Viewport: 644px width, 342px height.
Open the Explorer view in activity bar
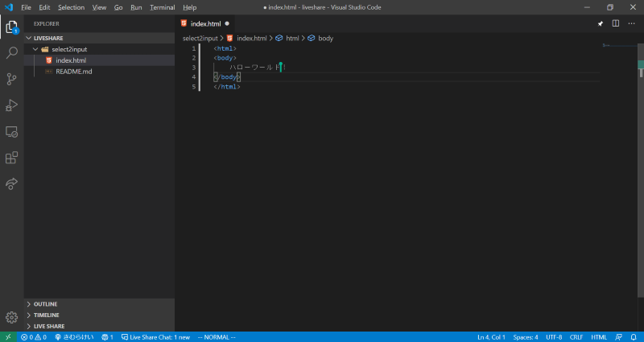pos(11,27)
